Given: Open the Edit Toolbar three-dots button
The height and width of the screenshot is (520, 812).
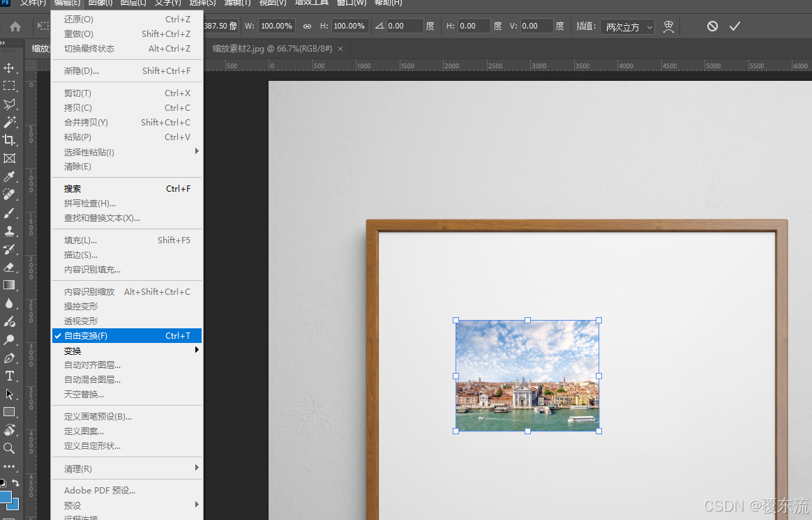Looking at the screenshot, I should (x=9, y=466).
